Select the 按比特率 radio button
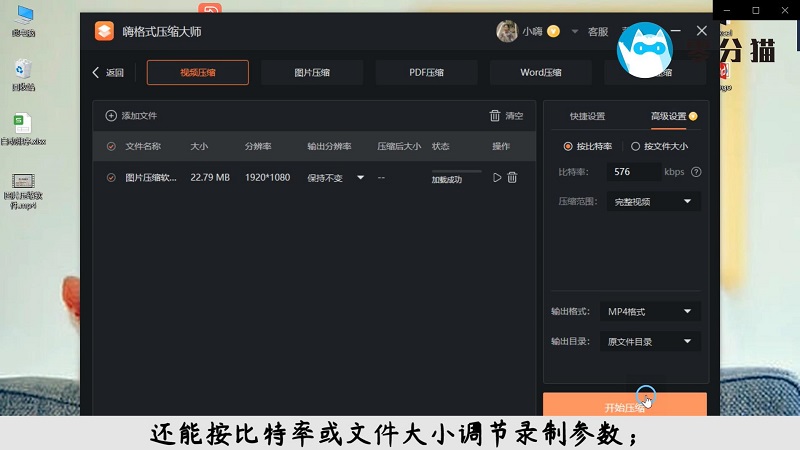The width and height of the screenshot is (800, 450). point(569,146)
